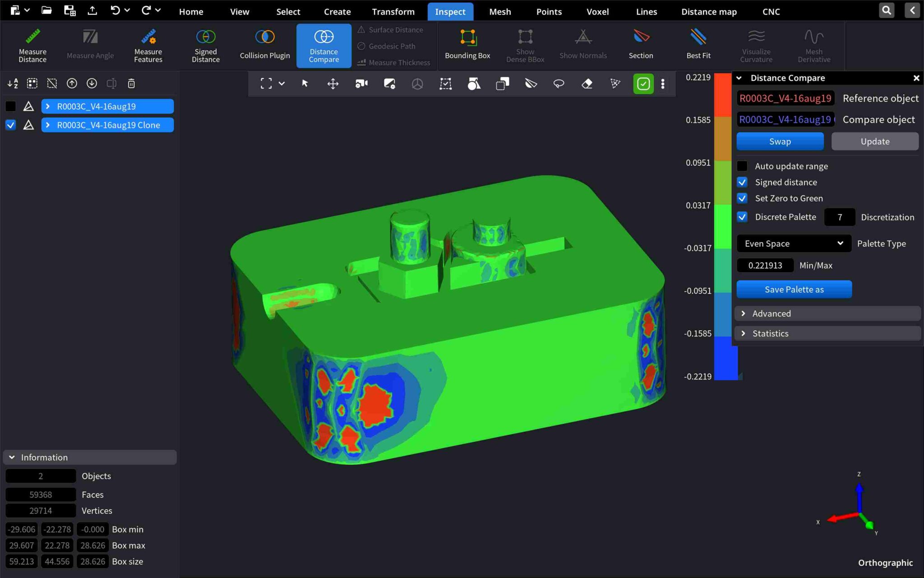The image size is (924, 578).
Task: Open the Transform menu
Action: (x=393, y=11)
